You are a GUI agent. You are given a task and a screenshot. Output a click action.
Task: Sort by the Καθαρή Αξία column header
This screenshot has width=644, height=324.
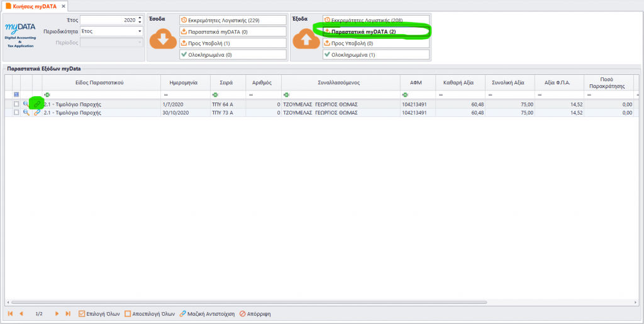pos(460,82)
